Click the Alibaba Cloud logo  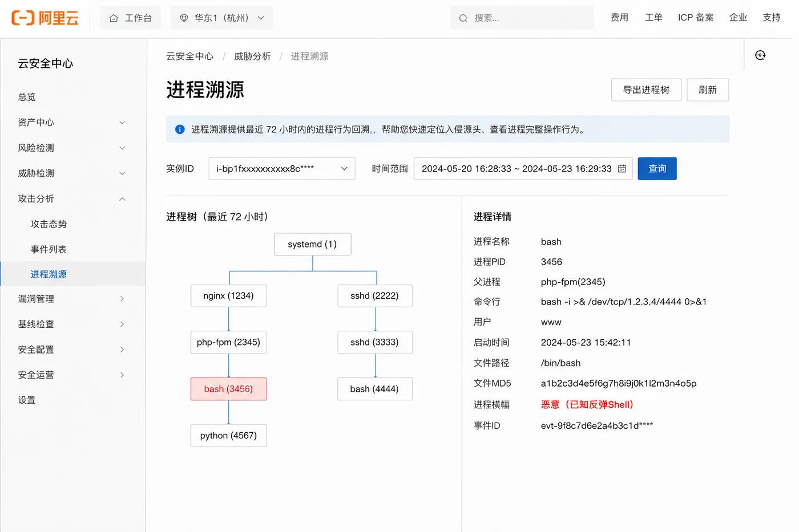click(45, 18)
